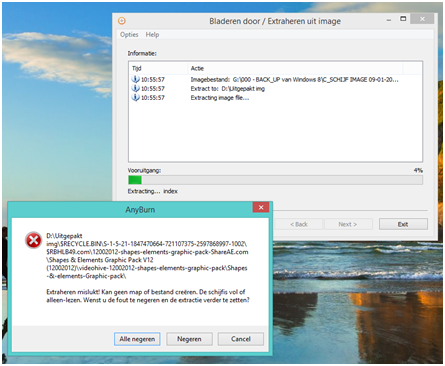Click the Vooruitgang label
The width and height of the screenshot is (445, 366).
coord(144,170)
